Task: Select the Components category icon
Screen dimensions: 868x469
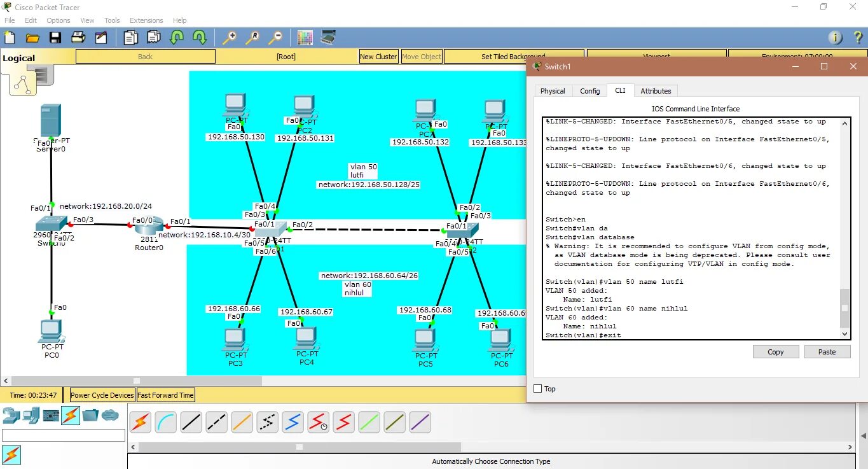Action: coord(51,416)
